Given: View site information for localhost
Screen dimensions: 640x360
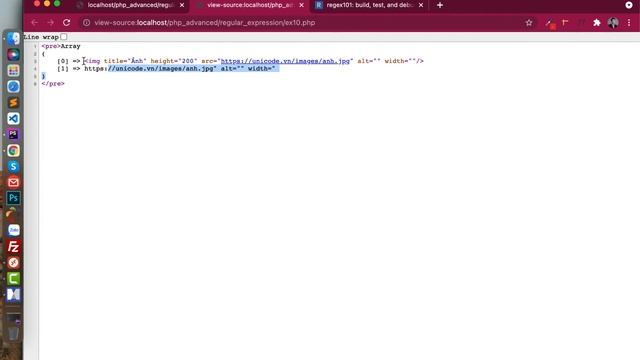Looking at the screenshot, I should [86, 23].
